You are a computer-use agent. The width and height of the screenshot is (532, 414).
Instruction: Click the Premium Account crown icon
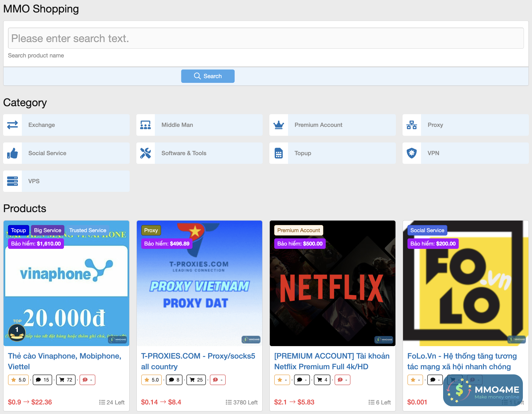coord(279,125)
